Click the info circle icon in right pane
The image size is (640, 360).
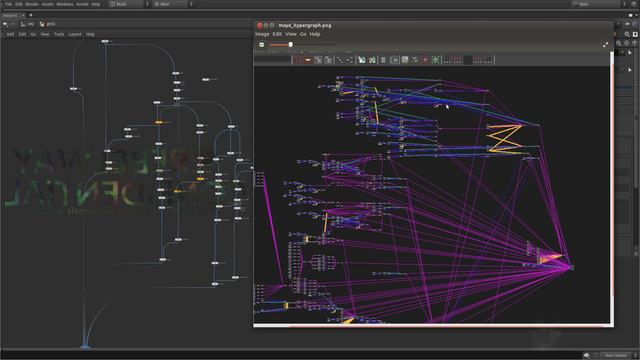pyautogui.click(x=627, y=43)
